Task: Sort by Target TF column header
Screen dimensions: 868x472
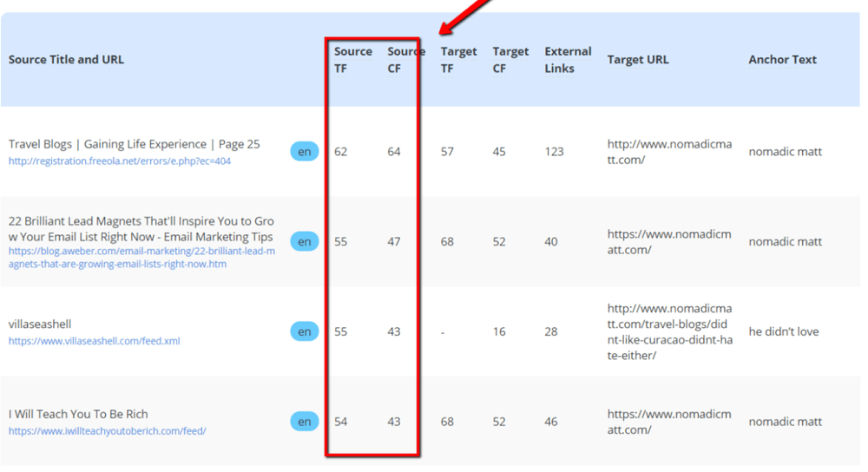Action: click(458, 60)
